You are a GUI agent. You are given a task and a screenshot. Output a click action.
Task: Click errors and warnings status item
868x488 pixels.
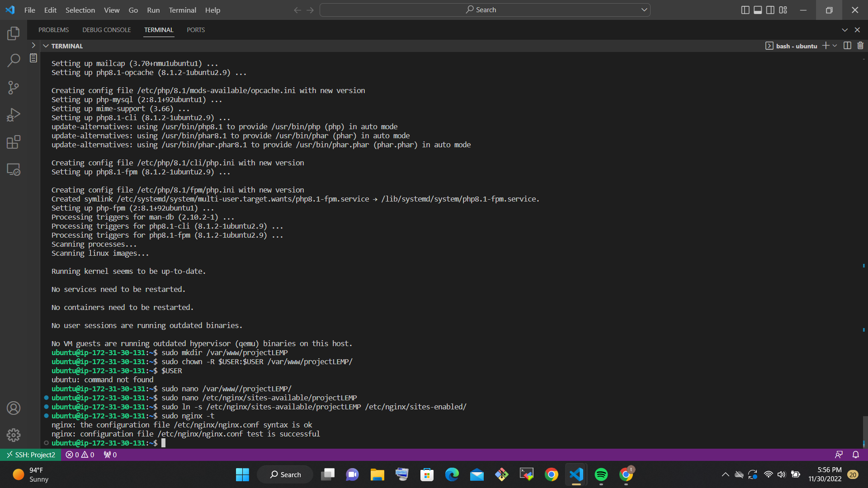tap(80, 455)
